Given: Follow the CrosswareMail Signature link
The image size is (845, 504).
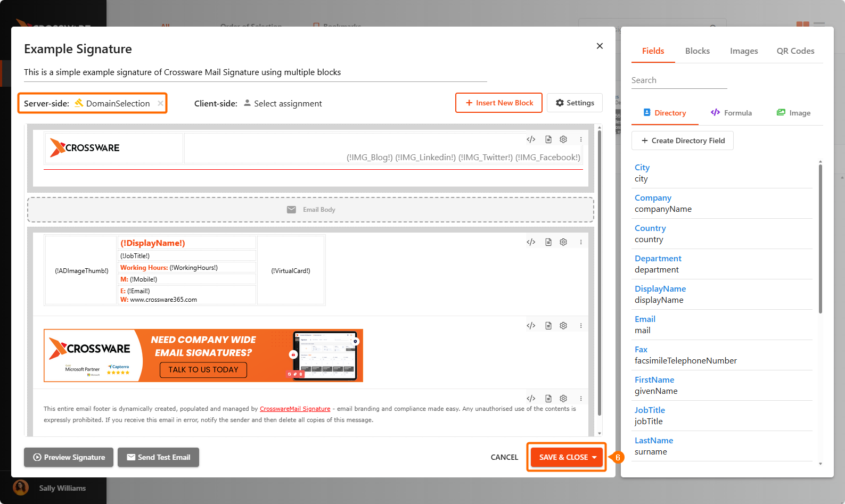Looking at the screenshot, I should pos(295,409).
